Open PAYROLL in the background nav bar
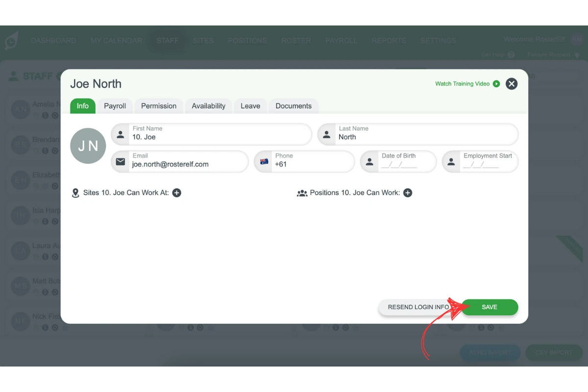This screenshot has height=392, width=588. [341, 41]
